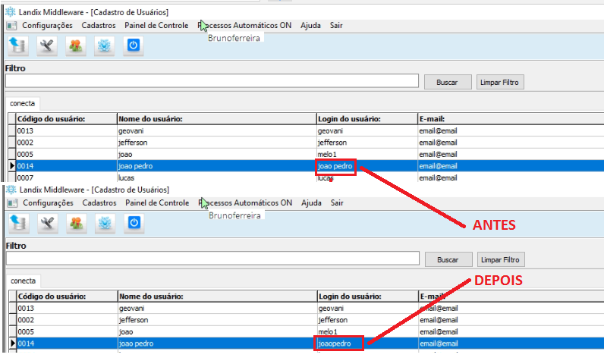Focus the Filtro input in upper window
The height and width of the screenshot is (364, 604).
click(212, 81)
